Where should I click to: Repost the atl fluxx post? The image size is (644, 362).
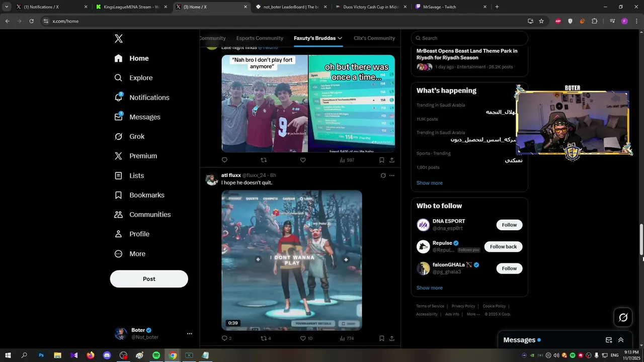[x=266, y=338]
